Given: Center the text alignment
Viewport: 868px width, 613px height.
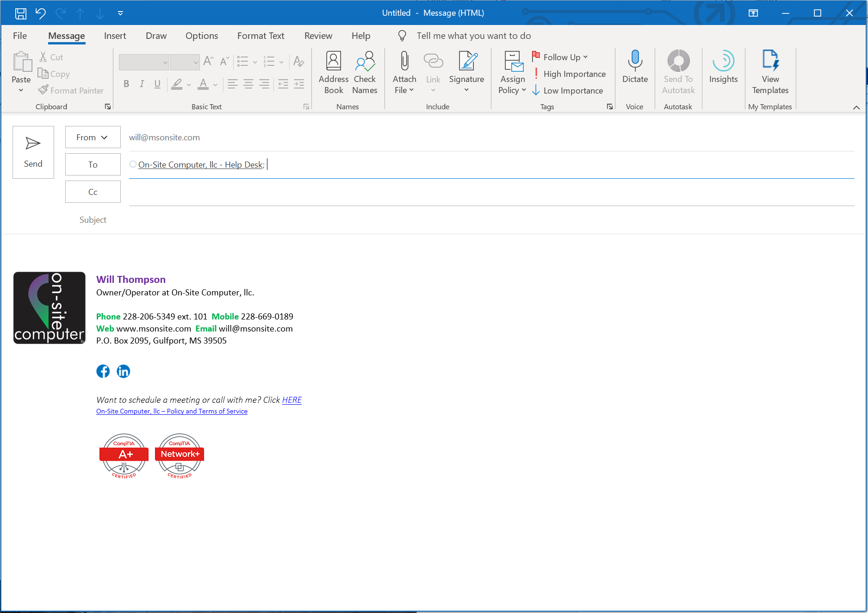Looking at the screenshot, I should coord(248,84).
